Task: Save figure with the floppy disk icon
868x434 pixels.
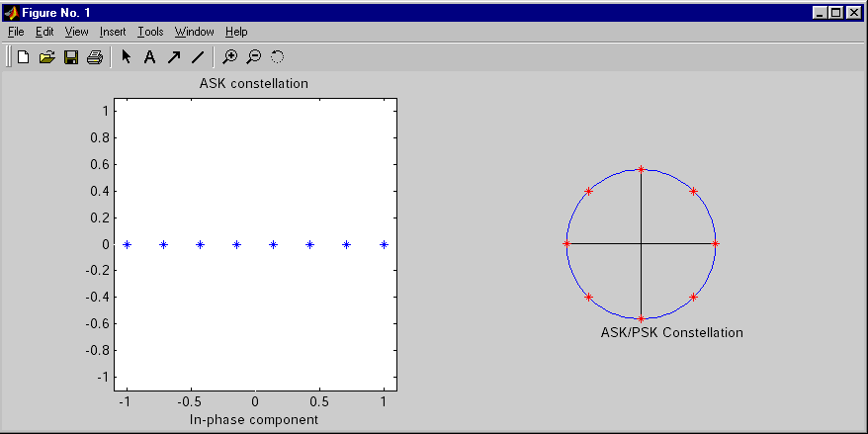Action: point(71,56)
